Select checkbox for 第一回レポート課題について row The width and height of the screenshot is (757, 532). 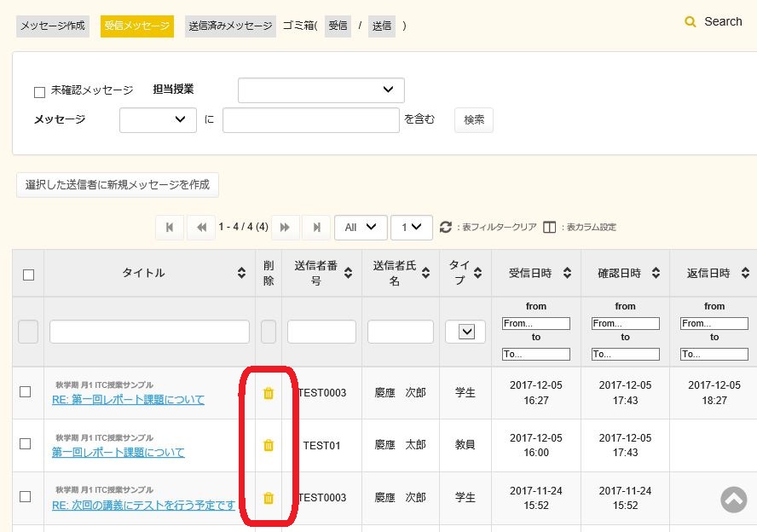coord(26,444)
